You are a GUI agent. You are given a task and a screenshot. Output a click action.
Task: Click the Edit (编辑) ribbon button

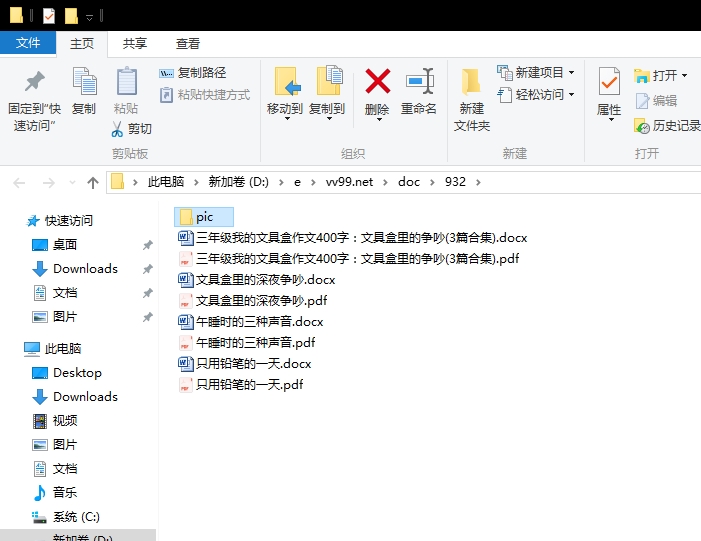(x=656, y=101)
